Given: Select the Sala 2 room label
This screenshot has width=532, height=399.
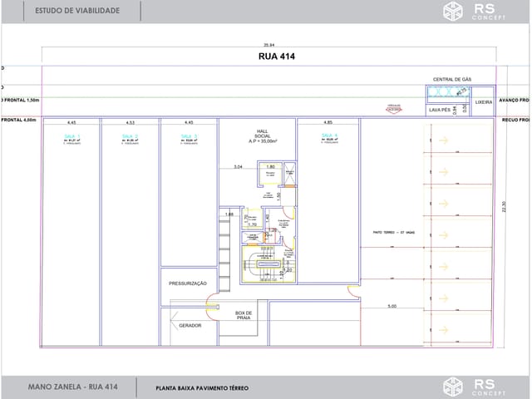Looking at the screenshot, I should pos(131,136).
